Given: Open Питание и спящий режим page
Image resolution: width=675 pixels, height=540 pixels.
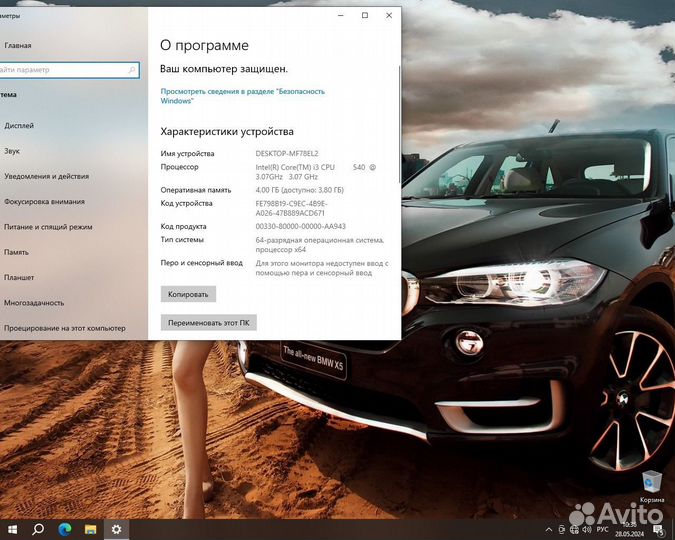Looking at the screenshot, I should coord(48,227).
